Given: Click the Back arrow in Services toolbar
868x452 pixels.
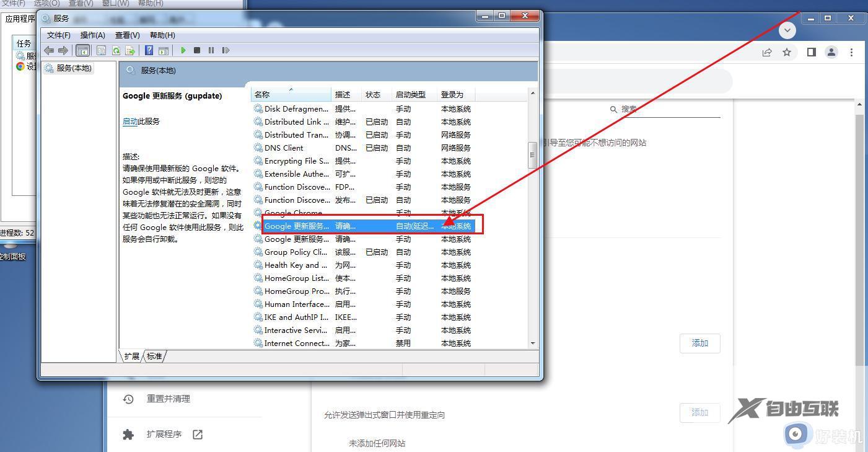Looking at the screenshot, I should tap(49, 50).
